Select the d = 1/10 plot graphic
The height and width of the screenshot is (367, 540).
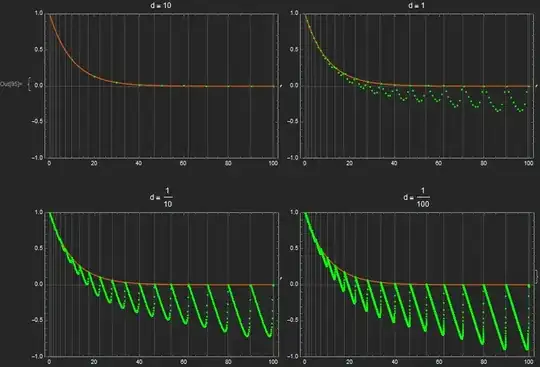coord(162,284)
